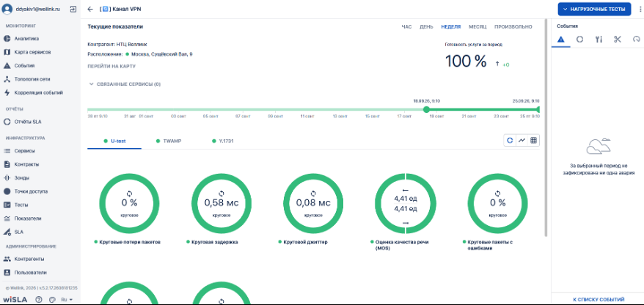The height and width of the screenshot is (305, 644).
Task: Expand the Связанные сервисы (0) section
Action: click(125, 84)
